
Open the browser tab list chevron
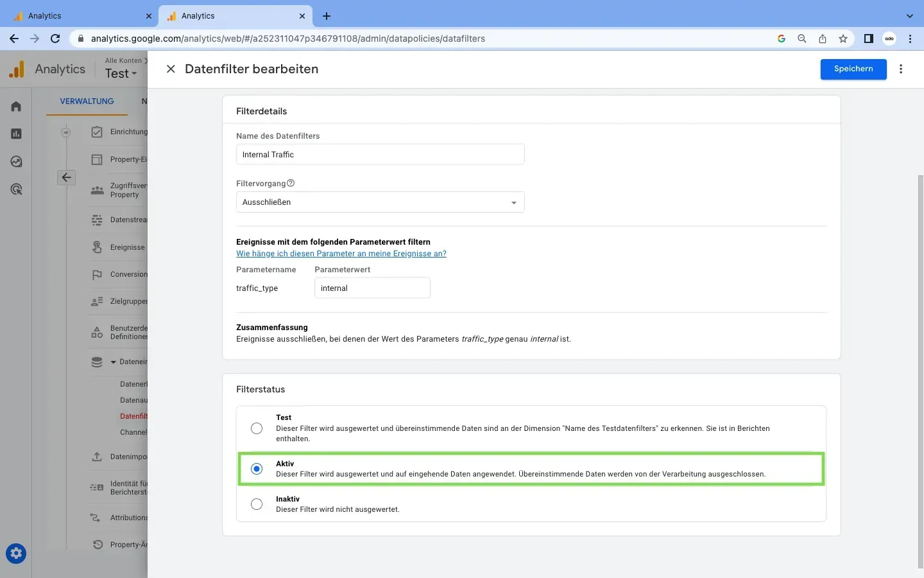click(909, 16)
